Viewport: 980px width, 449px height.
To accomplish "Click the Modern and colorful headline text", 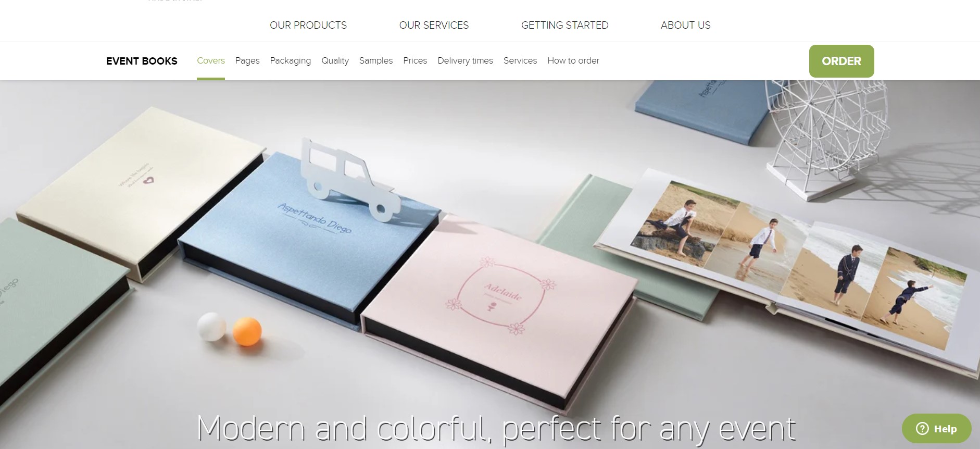I will click(496, 429).
